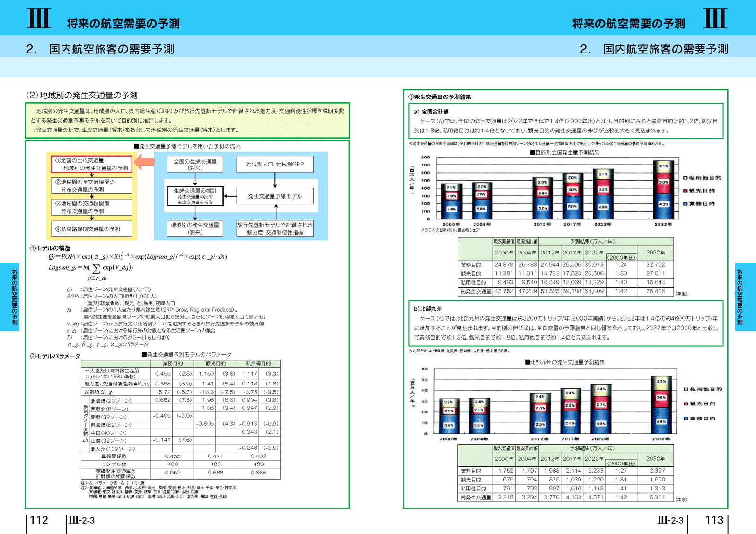Image resolution: width=756 pixels, height=534 pixels.
Task: Click the 27,011 tourism forecast cell
Action: (655, 273)
